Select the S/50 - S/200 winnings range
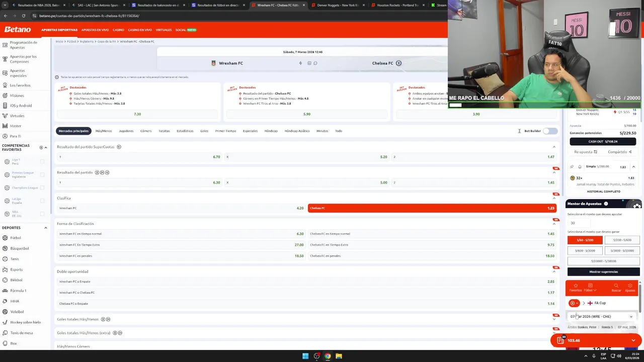The image size is (644, 362). coord(585,240)
